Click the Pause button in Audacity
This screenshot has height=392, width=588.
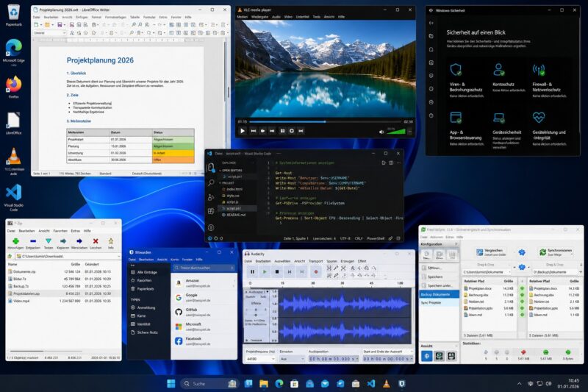(x=252, y=271)
